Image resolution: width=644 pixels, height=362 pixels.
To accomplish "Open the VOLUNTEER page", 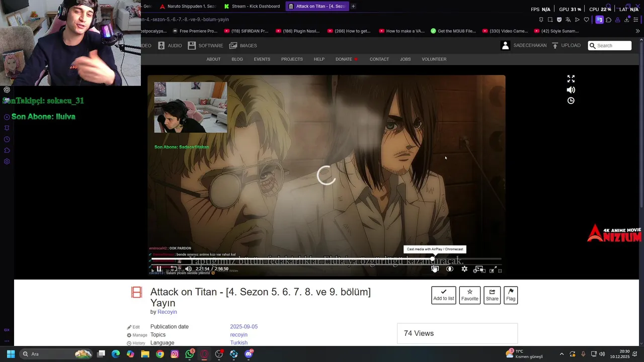I will click(x=434, y=59).
